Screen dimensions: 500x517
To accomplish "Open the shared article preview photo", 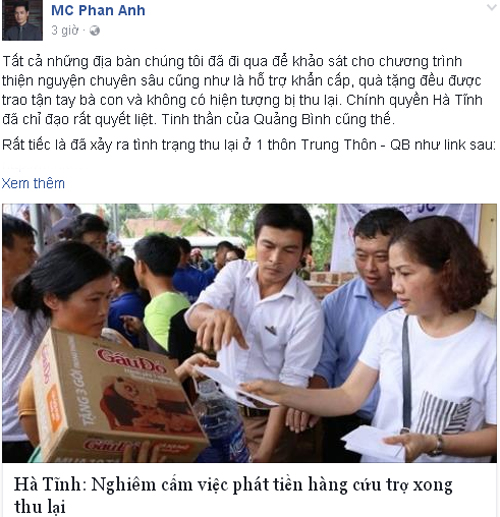I will coord(249,333).
